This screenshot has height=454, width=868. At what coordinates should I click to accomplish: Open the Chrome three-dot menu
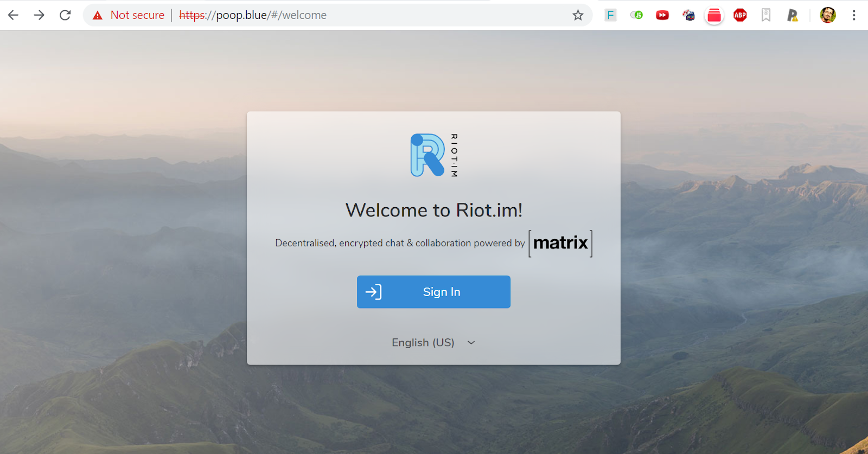[x=854, y=15]
